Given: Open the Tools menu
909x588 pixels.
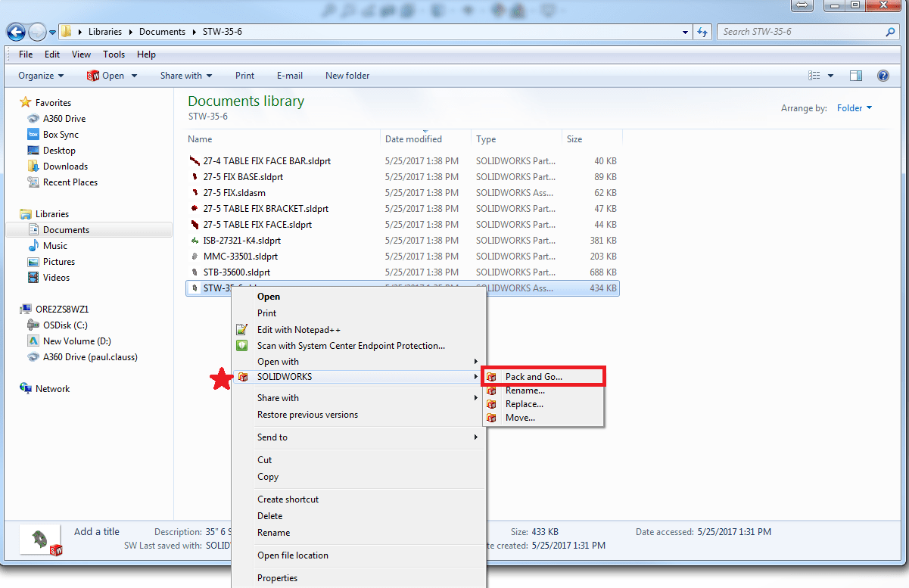Looking at the screenshot, I should pos(114,54).
